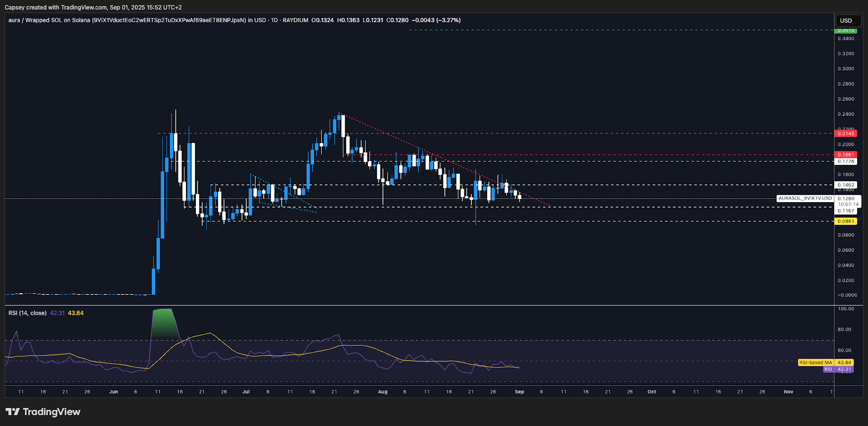Image resolution: width=868 pixels, height=426 pixels.
Task: Select the red 0.1861 price tag
Action: click(x=846, y=154)
